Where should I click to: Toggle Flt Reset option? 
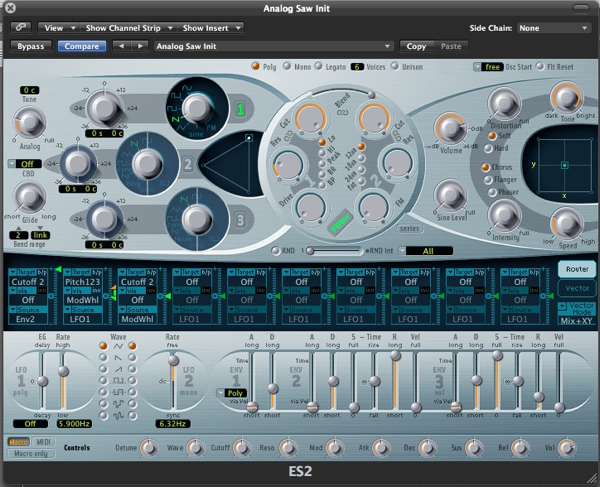pos(540,66)
